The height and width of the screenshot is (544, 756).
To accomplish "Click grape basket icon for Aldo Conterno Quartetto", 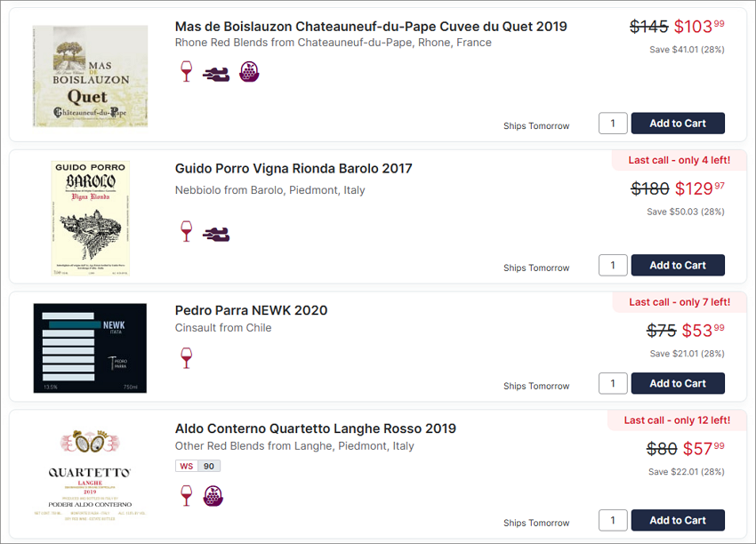I will pyautogui.click(x=213, y=496).
